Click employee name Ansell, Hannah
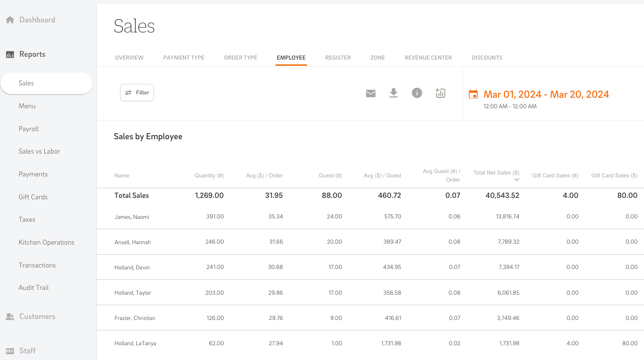 [133, 242]
